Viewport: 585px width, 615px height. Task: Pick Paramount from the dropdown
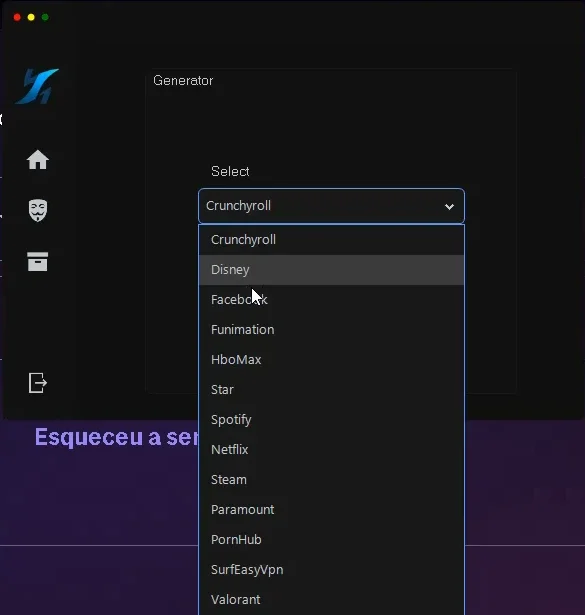click(331, 510)
